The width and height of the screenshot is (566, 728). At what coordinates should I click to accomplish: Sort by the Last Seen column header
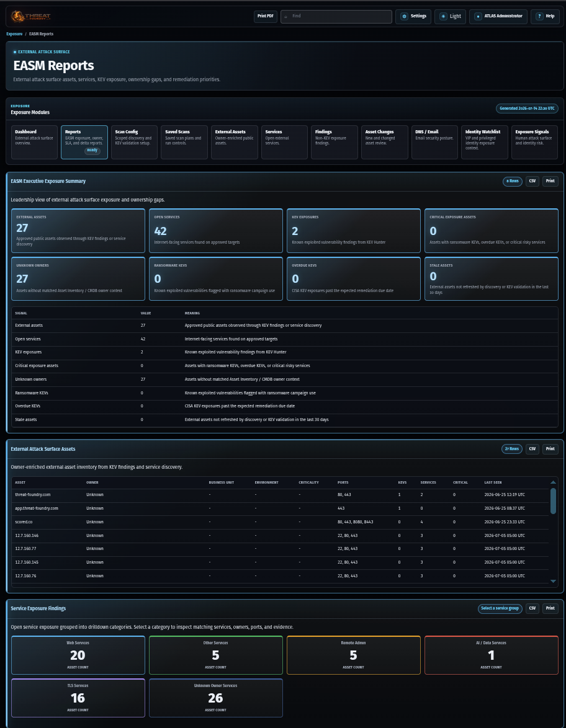point(493,482)
